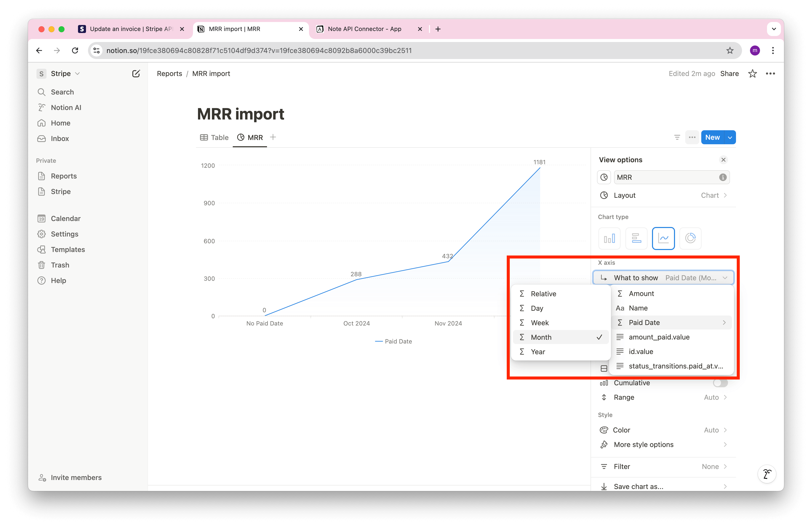Choose Year date grouping
This screenshot has width=812, height=528.
561,352
